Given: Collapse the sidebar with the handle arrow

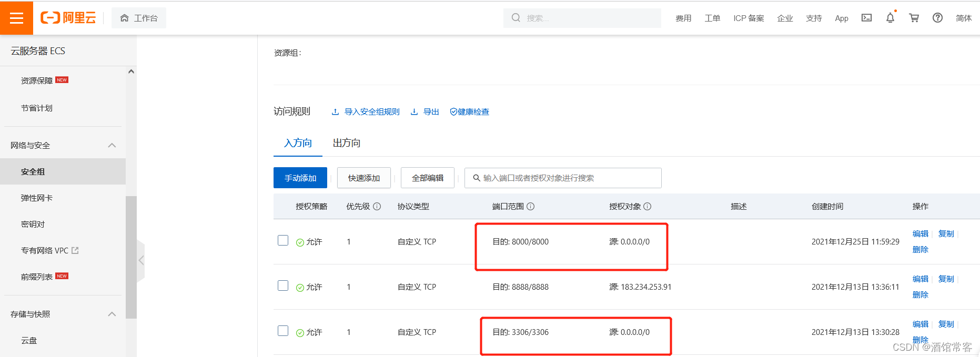Looking at the screenshot, I should [x=141, y=260].
